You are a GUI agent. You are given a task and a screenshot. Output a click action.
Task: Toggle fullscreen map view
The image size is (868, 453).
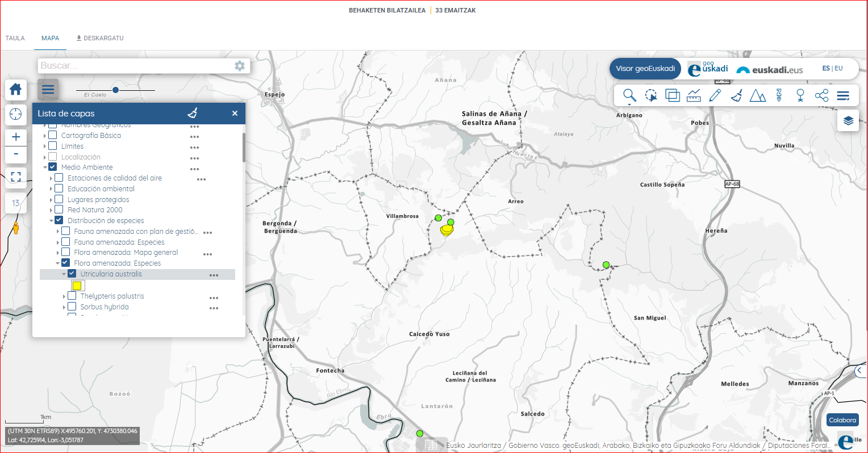coord(16,177)
